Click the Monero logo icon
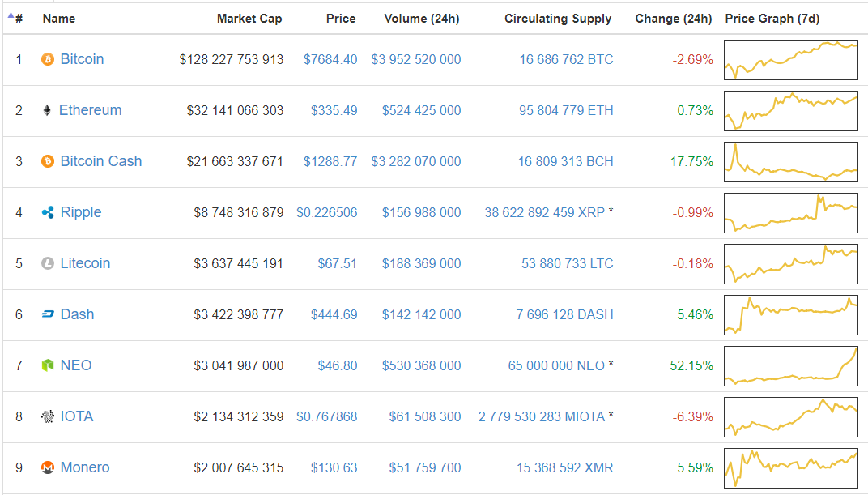The height and width of the screenshot is (495, 868). click(x=48, y=467)
